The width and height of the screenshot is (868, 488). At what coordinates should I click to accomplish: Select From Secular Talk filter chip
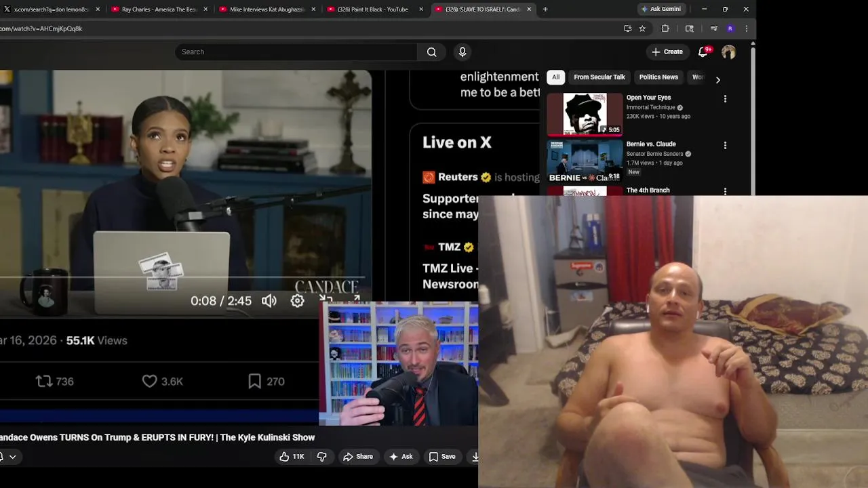[599, 77]
